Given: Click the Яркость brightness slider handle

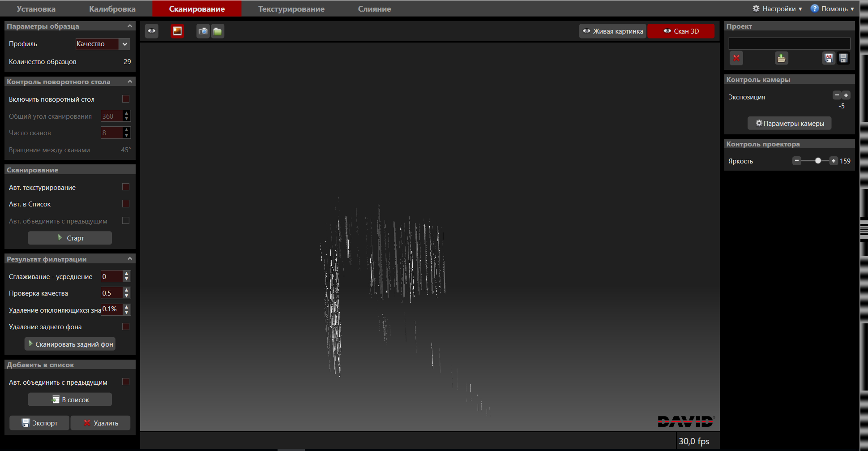Looking at the screenshot, I should (x=818, y=161).
